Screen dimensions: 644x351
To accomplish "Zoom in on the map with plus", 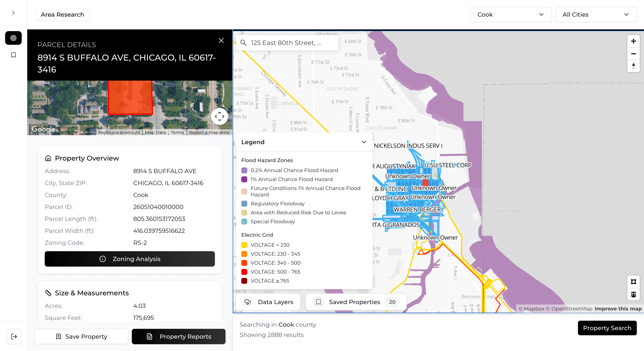I will (633, 41).
